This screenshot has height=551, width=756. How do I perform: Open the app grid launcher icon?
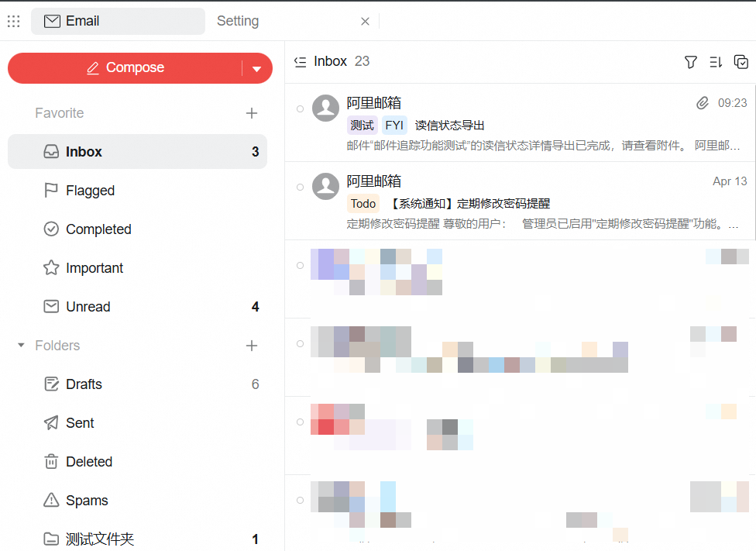pos(13,21)
